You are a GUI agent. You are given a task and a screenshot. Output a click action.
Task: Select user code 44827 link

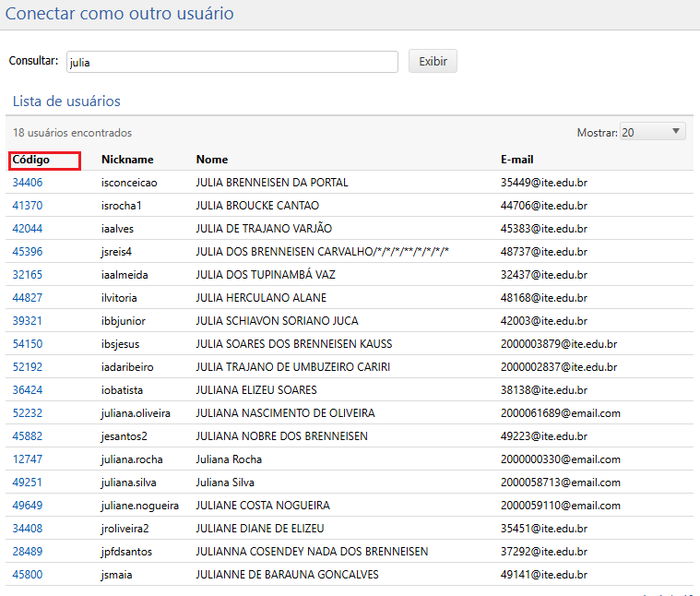pos(28,298)
